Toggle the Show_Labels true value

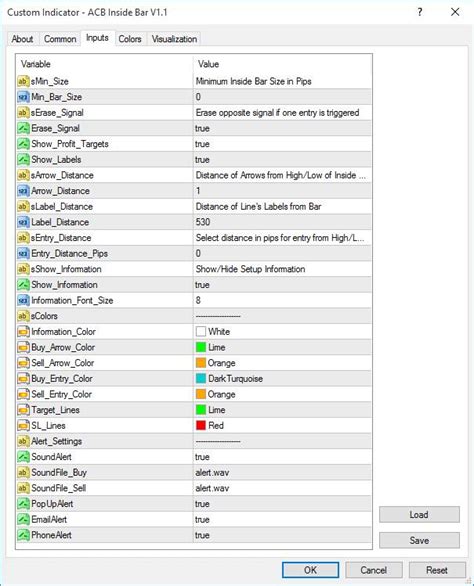(x=283, y=160)
